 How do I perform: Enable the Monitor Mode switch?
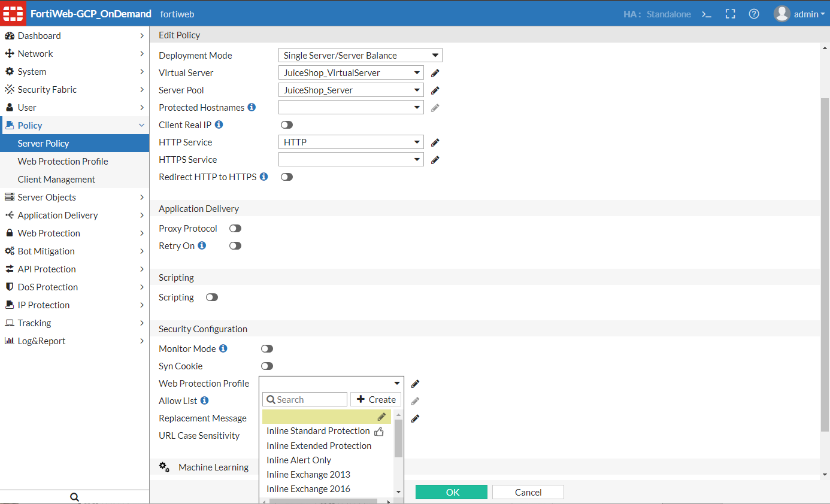(267, 349)
